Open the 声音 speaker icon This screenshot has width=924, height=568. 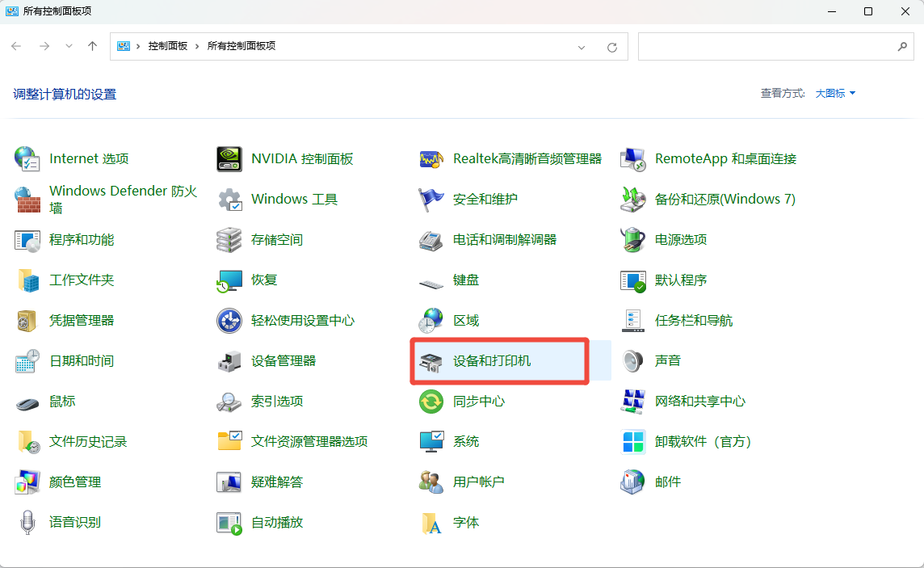click(633, 361)
